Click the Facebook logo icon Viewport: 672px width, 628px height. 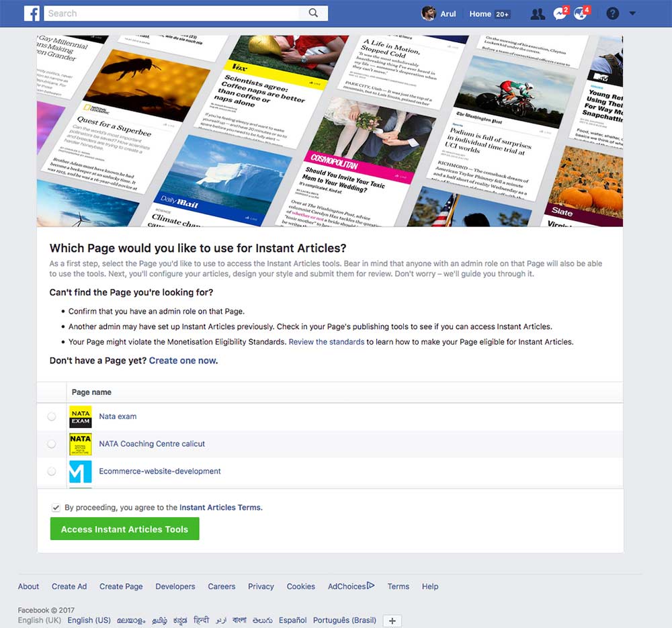pos(32,13)
